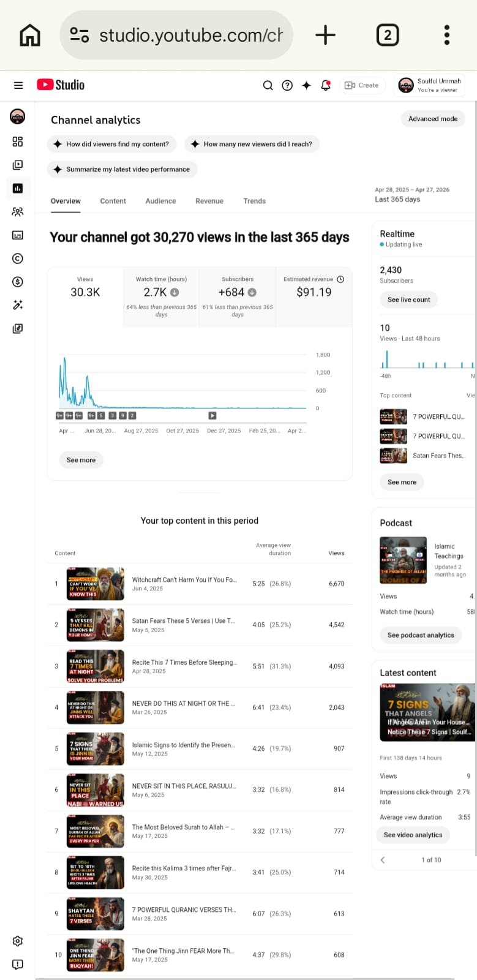The image size is (477, 980).
Task: Click the video marker on the chart timeline
Action: tap(212, 415)
